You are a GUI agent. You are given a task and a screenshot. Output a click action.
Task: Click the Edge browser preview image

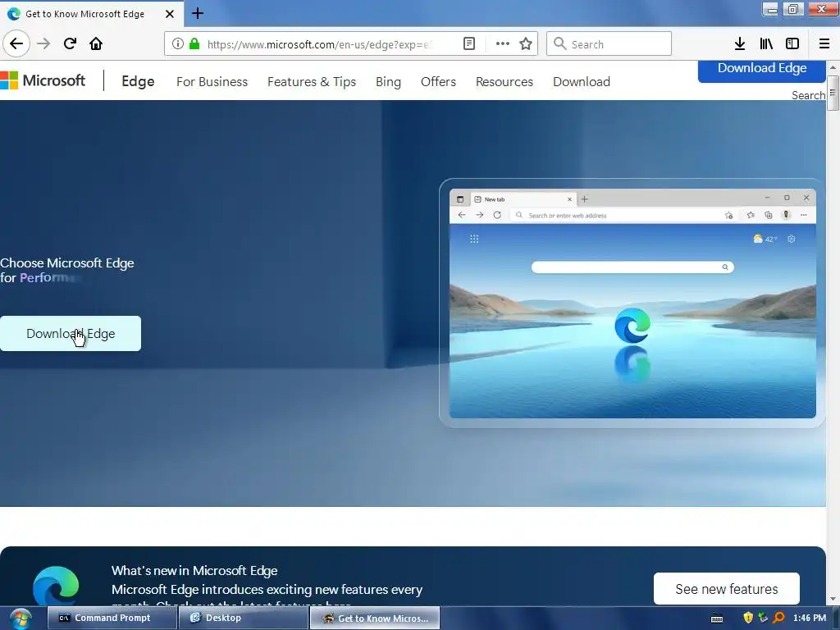click(632, 304)
